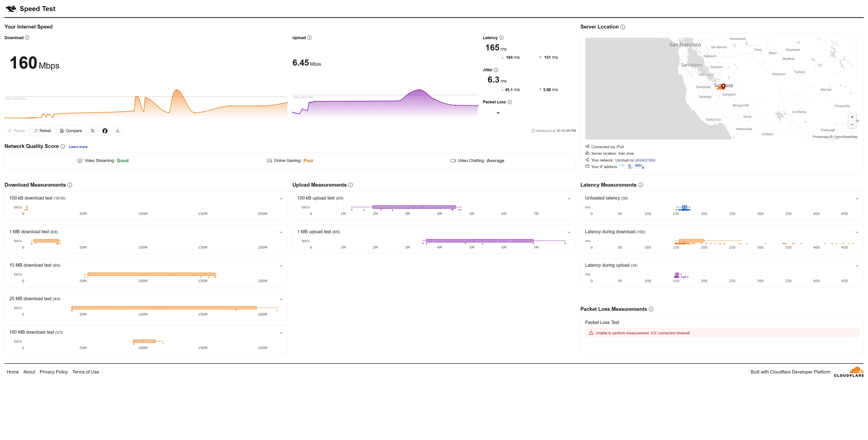
Task: Click the Upload info icon
Action: [310, 38]
